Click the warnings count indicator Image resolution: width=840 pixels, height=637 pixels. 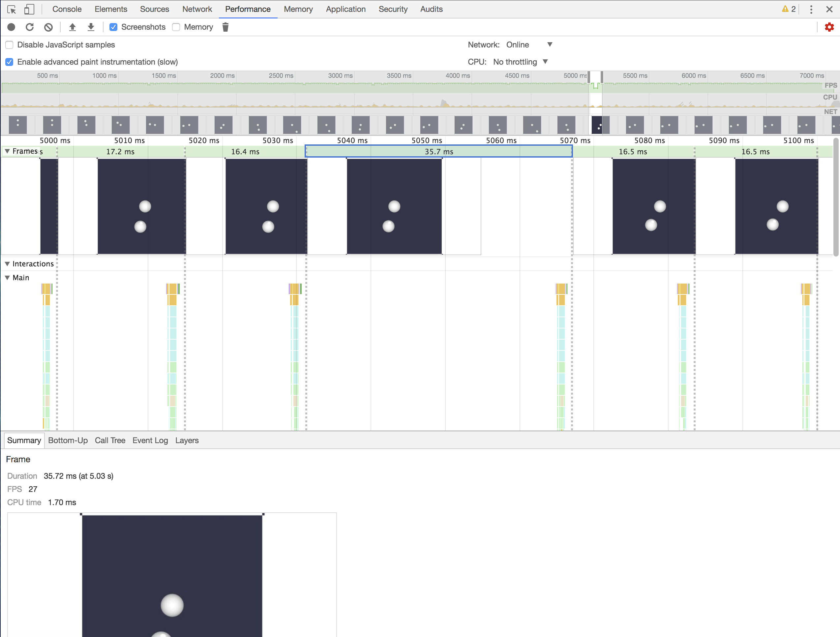pos(788,9)
